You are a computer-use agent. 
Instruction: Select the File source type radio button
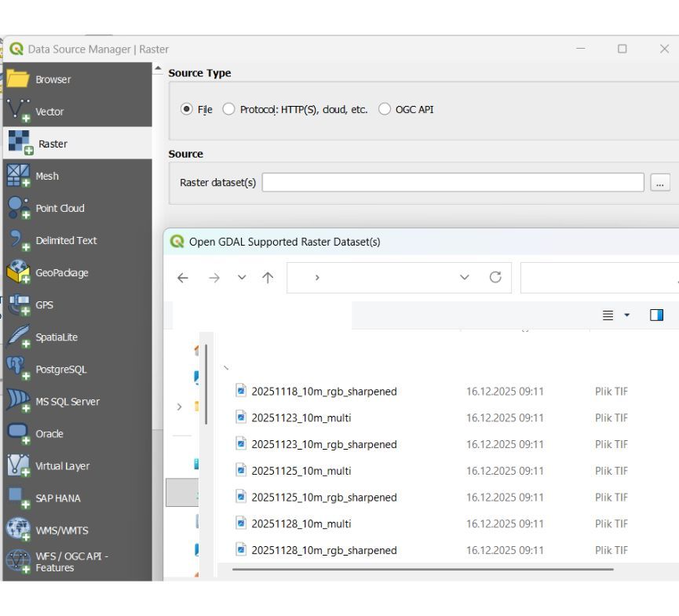pos(187,109)
